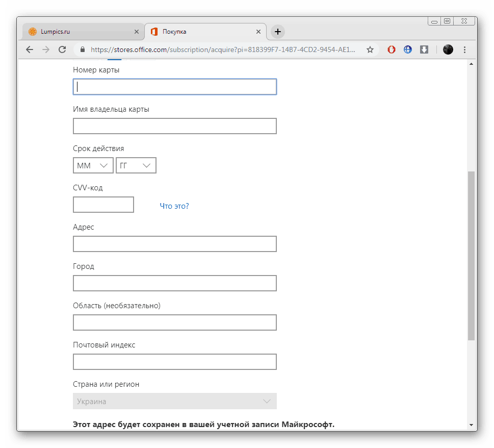The width and height of the screenshot is (494, 448).
Task: Switch to the Lumpics.ru tab
Action: tap(76, 32)
